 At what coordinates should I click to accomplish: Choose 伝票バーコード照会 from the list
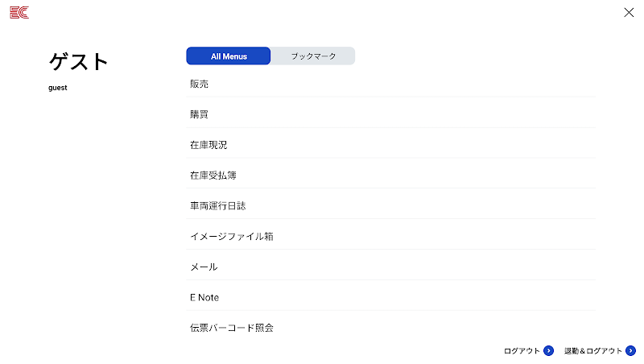(232, 329)
